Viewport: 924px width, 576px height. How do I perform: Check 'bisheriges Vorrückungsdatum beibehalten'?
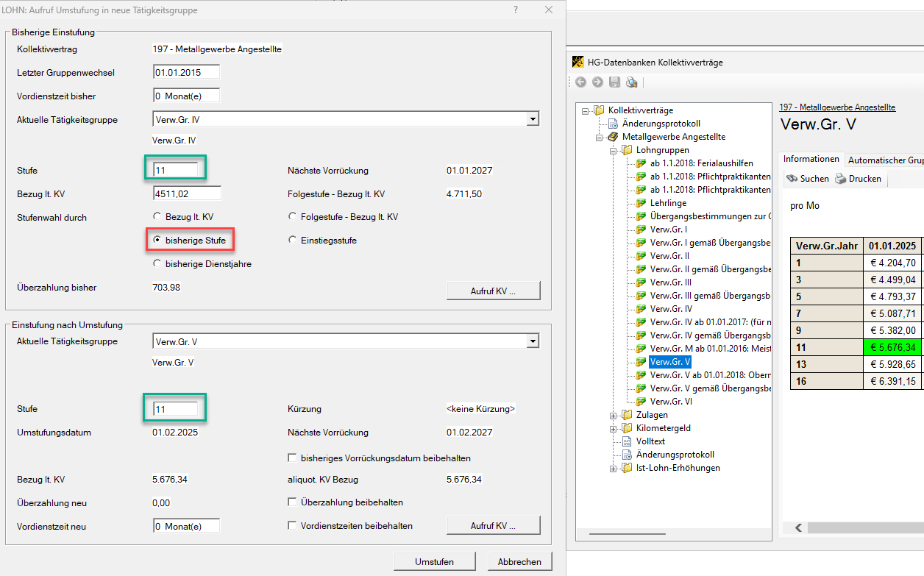click(292, 458)
